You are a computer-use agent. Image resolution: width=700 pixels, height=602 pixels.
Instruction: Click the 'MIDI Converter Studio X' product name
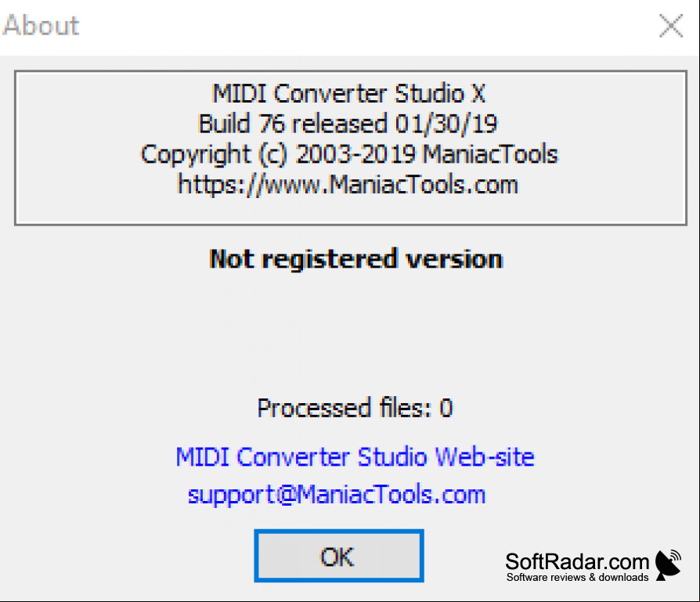pyautogui.click(x=348, y=94)
